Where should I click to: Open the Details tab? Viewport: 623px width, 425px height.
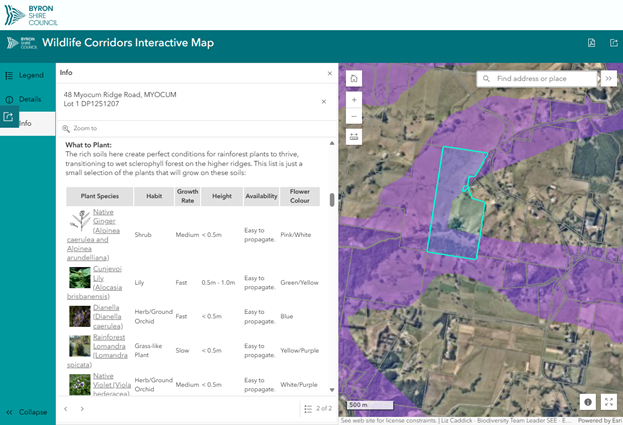pyautogui.click(x=29, y=99)
